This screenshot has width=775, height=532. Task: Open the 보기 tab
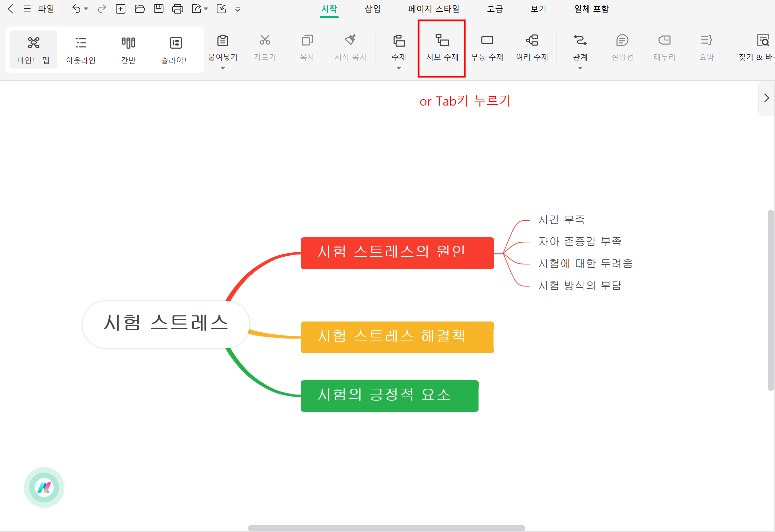(538, 9)
